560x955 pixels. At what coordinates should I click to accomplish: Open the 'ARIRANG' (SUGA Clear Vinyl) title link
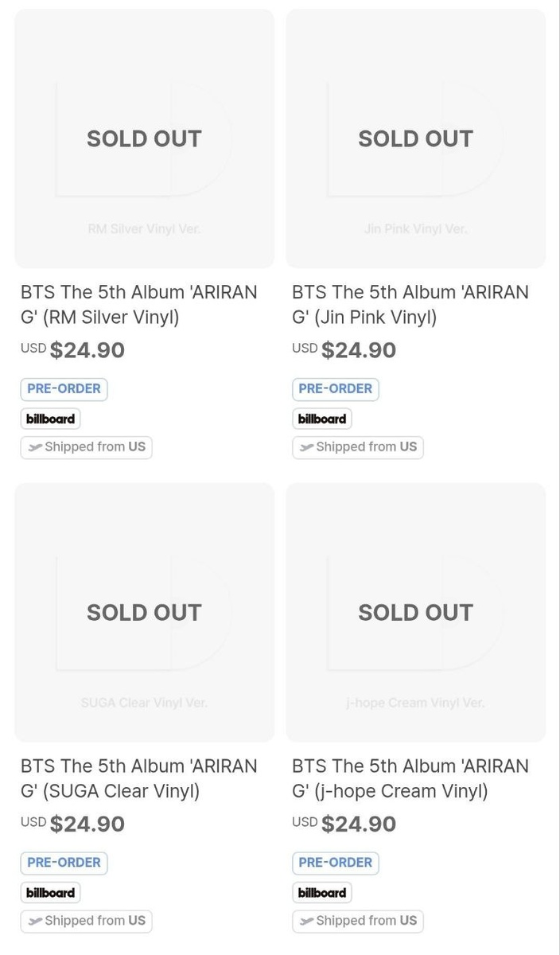click(x=139, y=778)
